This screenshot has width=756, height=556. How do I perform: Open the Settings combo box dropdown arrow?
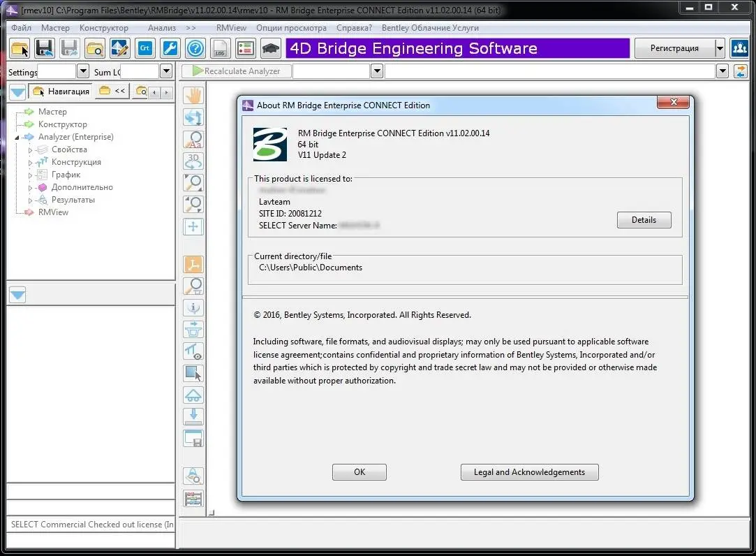[x=83, y=71]
